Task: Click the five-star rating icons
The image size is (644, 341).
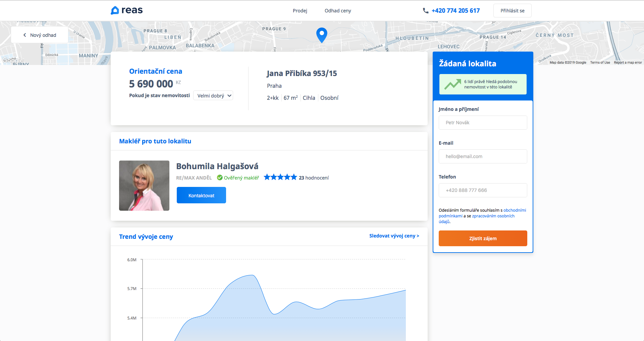Action: click(x=280, y=177)
